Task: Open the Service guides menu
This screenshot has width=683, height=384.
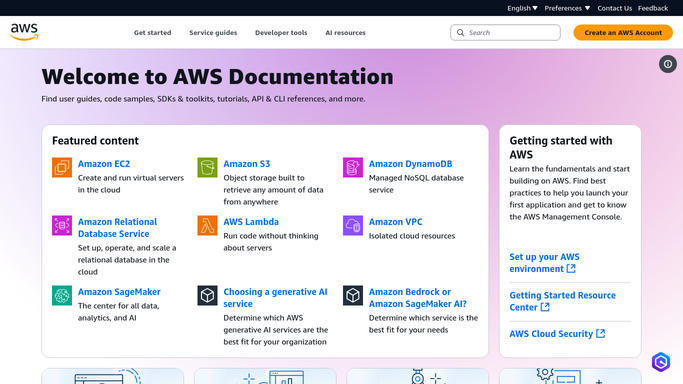Action: coord(213,33)
